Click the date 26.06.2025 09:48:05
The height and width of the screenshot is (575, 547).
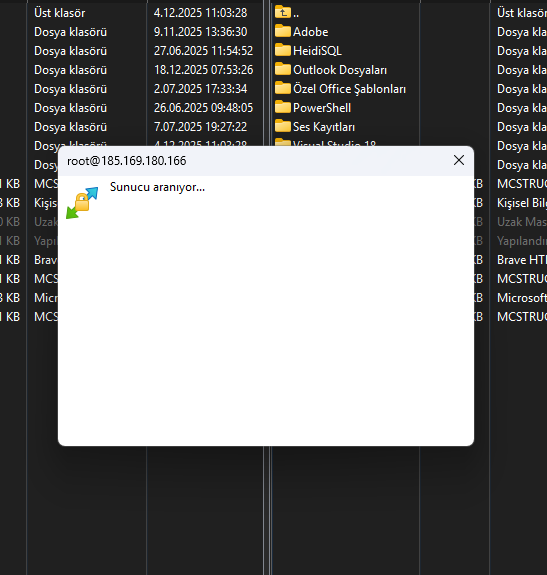[x=203, y=108]
